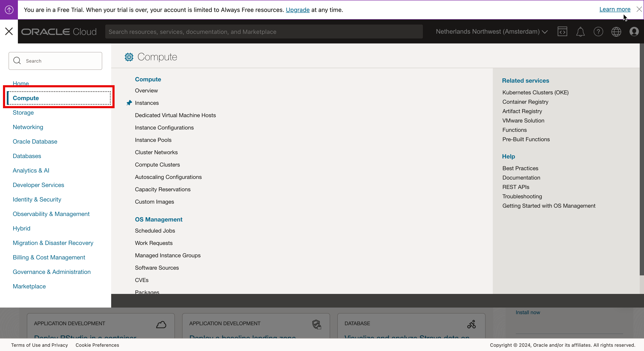This screenshot has width=644, height=351.
Task: Select Identity & Security menu category
Action: tap(37, 200)
